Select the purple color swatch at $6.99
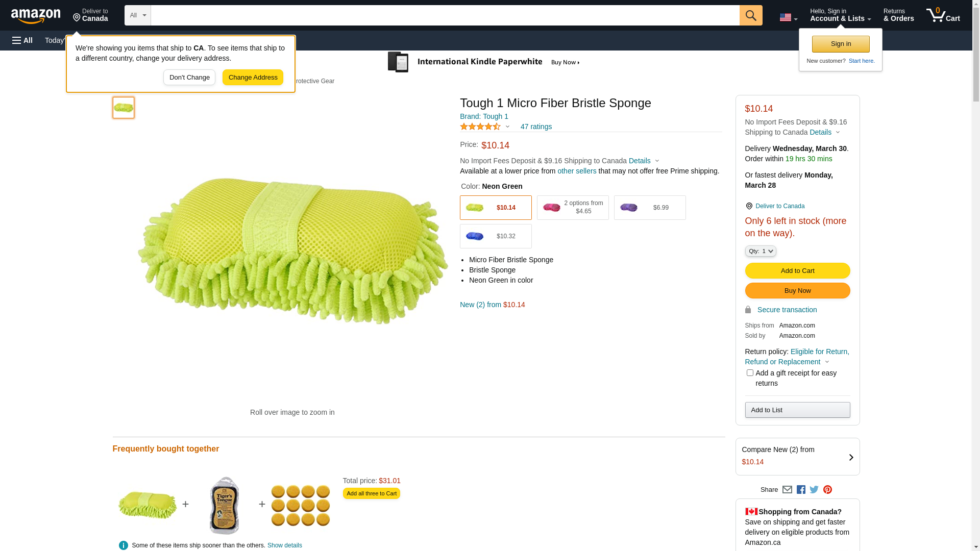980x551 pixels. pos(649,208)
